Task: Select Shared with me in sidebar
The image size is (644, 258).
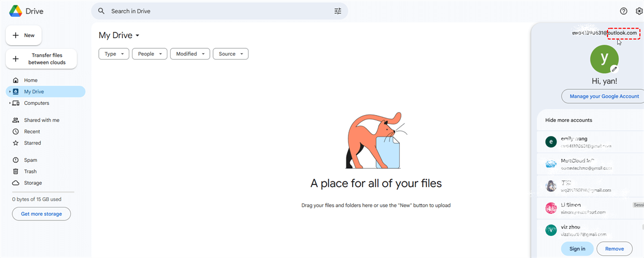Action: click(45, 120)
